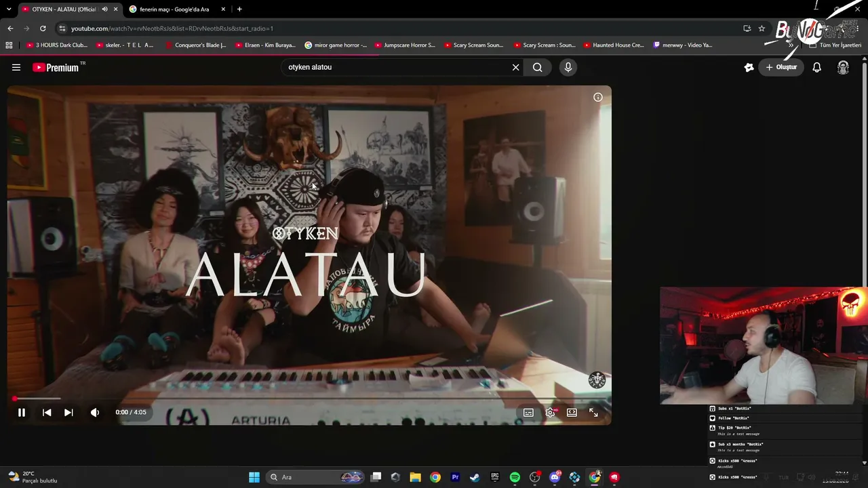
Task: Open the YouTube account avatar menu
Action: point(843,67)
